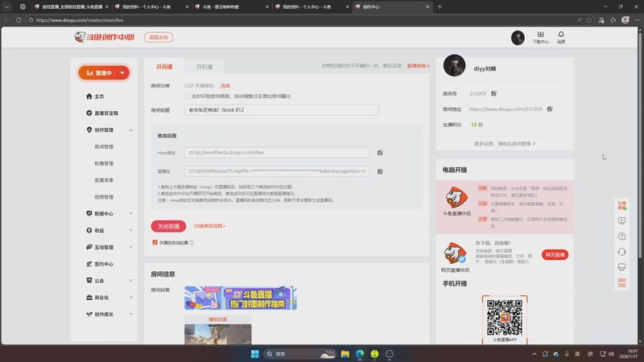The width and height of the screenshot is (644, 362).
Task: Open 视频管理 in sidebar
Action: 104,197
